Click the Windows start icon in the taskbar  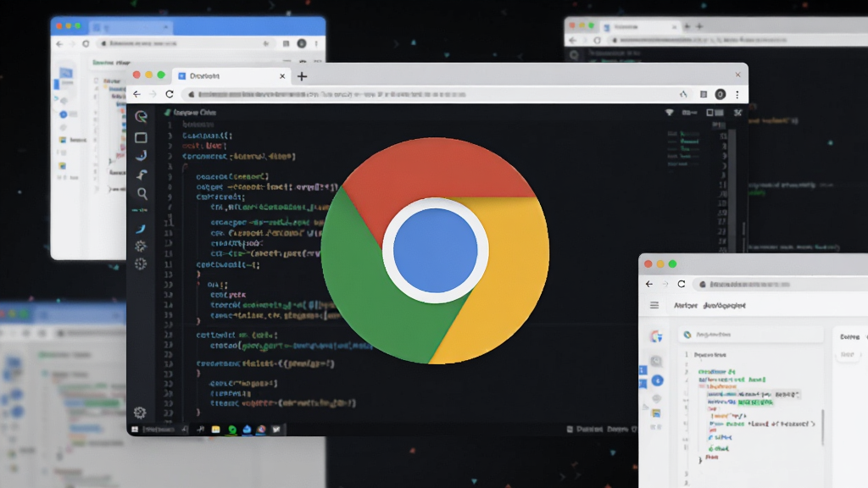[135, 430]
